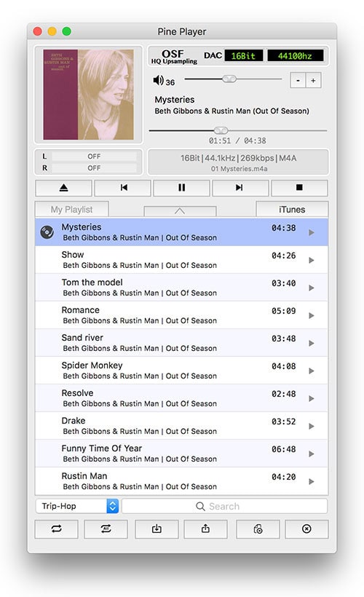Open the Trip-Hop genre dropdown
The image size is (364, 597).
point(77,506)
